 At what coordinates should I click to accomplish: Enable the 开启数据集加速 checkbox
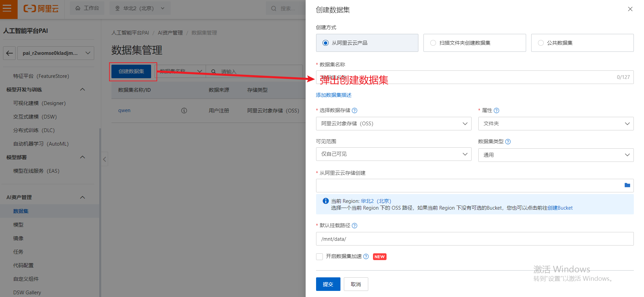tap(319, 257)
